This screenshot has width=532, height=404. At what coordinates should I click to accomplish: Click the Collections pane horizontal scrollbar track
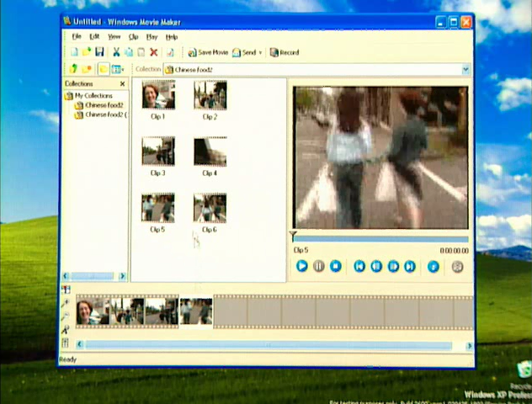tap(92, 276)
